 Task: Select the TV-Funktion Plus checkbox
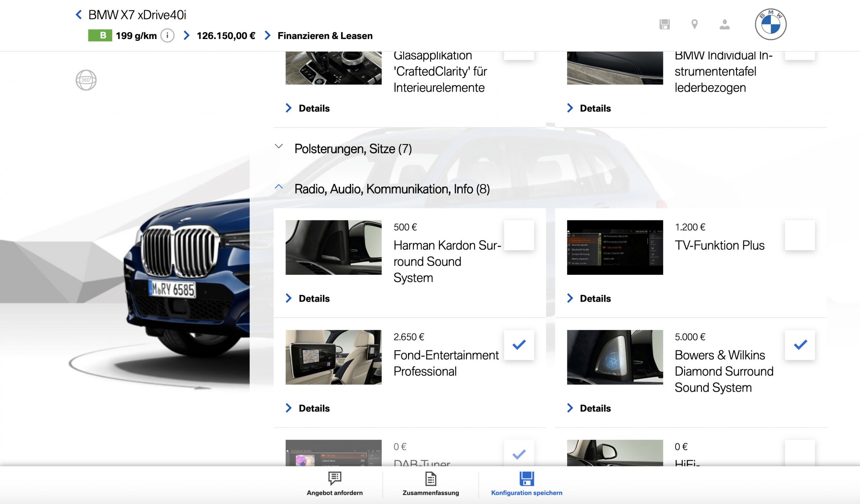[800, 235]
